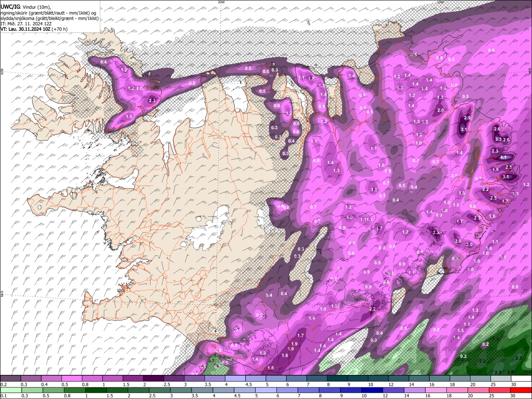Select the crimson 25–30 rain legend swatch
This screenshot has height=399, width=532.
pyautogui.click(x=500, y=390)
